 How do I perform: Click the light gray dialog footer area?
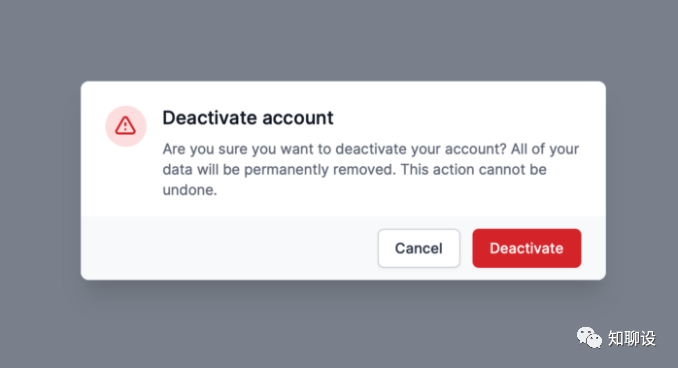pyautogui.click(x=229, y=248)
